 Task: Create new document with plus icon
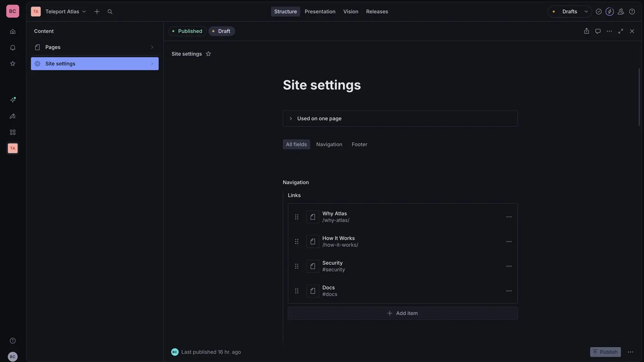(97, 12)
